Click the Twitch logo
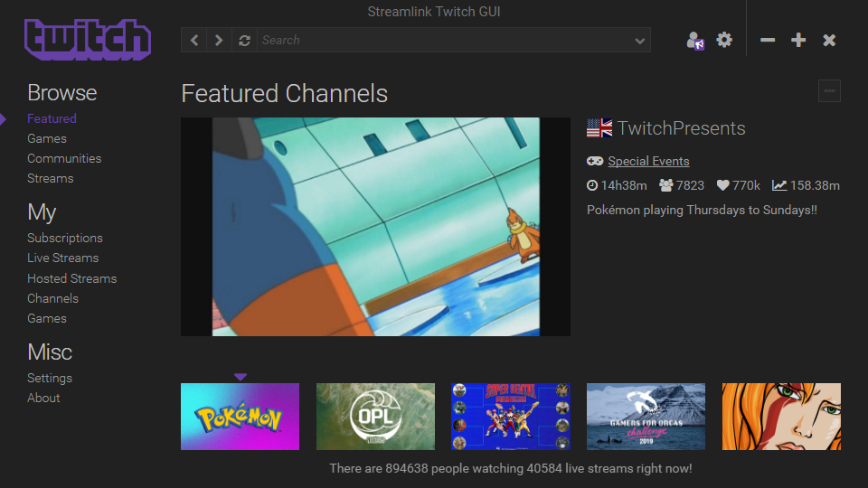Image resolution: width=868 pixels, height=488 pixels. coord(88,39)
